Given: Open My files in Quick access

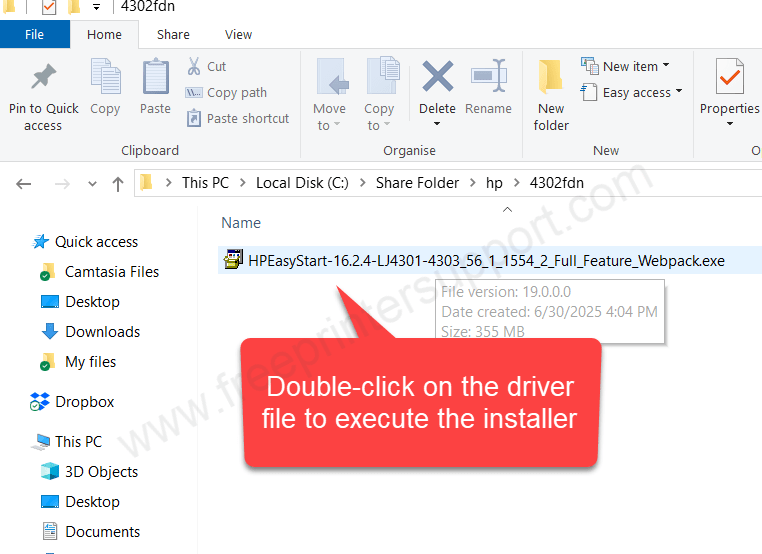Looking at the screenshot, I should 90,362.
